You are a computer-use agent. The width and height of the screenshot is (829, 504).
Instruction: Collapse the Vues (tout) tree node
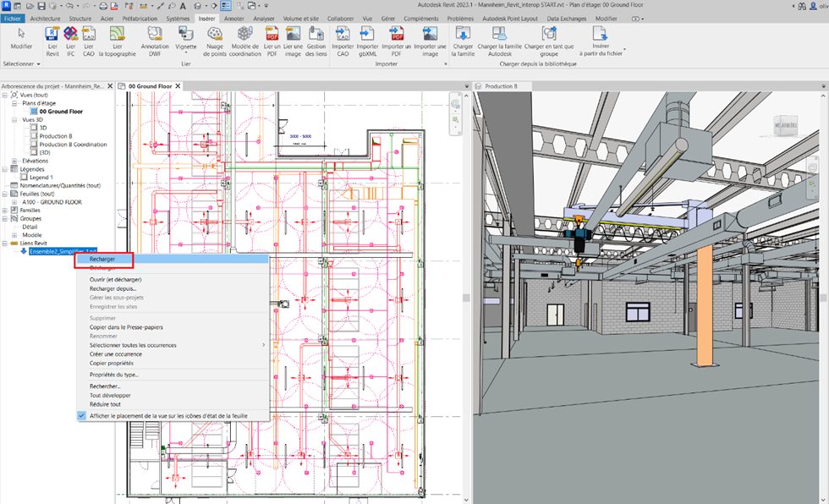(x=5, y=95)
